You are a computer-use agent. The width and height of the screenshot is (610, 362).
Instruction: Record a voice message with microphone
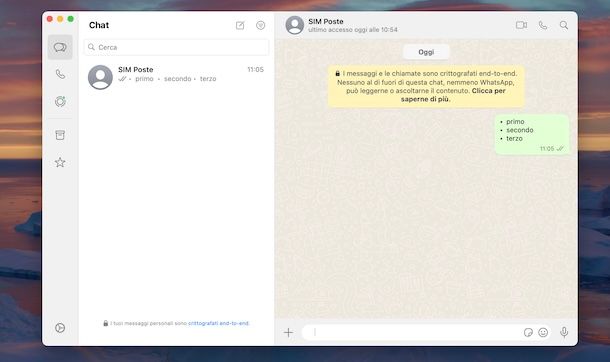pos(564,332)
